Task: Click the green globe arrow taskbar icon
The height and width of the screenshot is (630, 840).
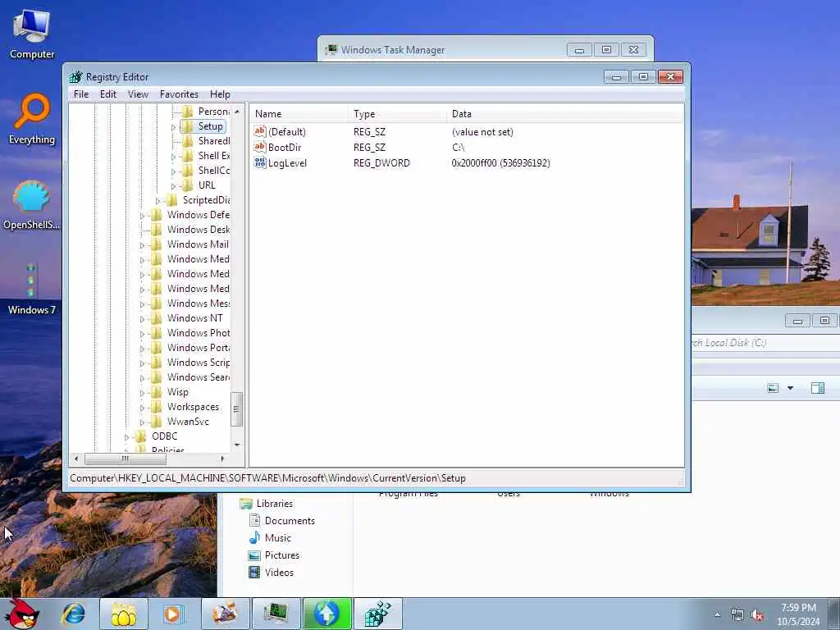Action: coord(326,614)
